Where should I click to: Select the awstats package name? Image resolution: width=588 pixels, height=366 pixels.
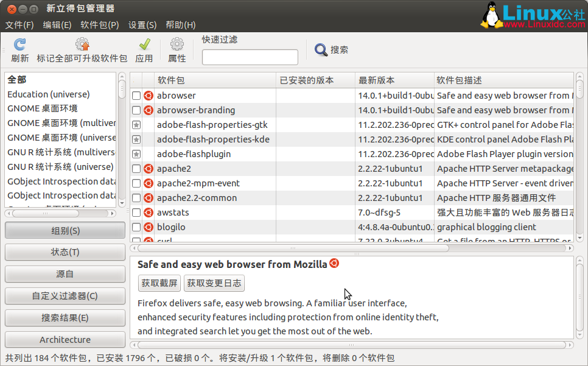coord(173,213)
